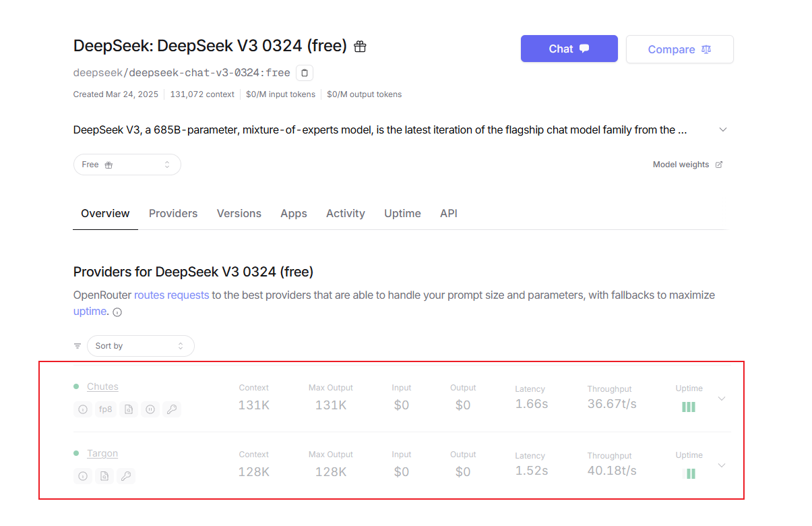Click the fp8 quantization badge for Chutes
The image size is (812, 526).
pos(106,409)
